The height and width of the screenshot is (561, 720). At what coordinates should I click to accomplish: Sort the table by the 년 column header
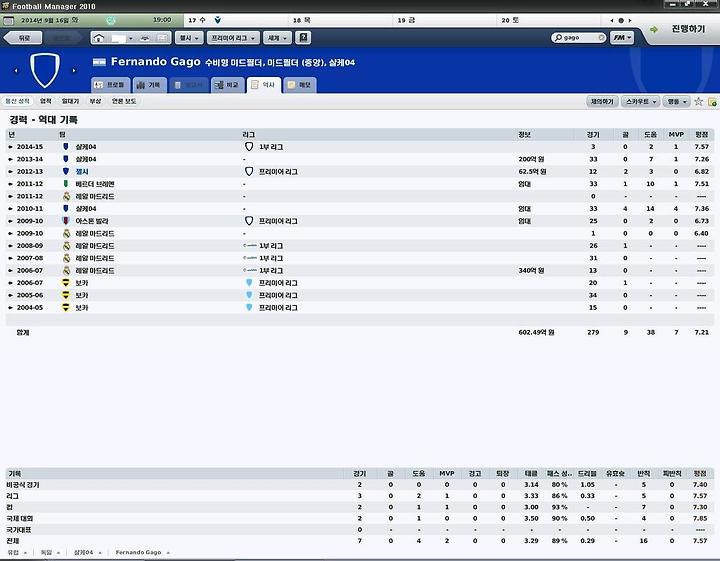(x=11, y=135)
